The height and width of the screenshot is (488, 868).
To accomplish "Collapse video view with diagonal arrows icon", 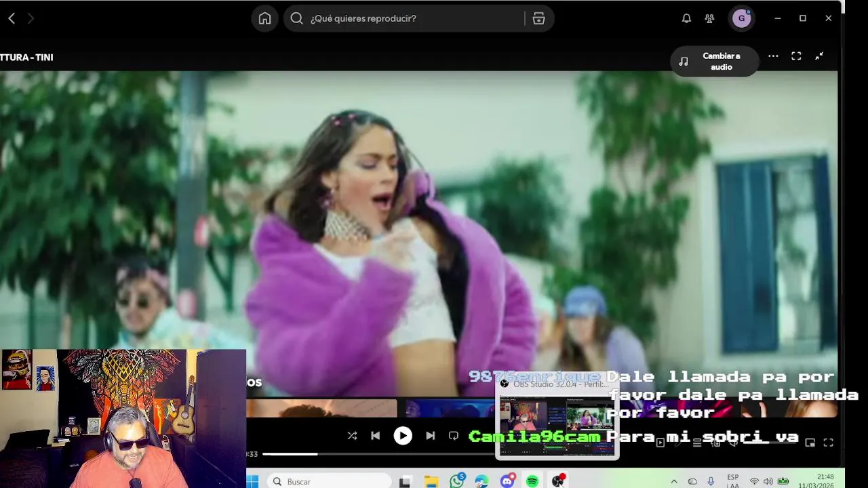I will point(819,56).
